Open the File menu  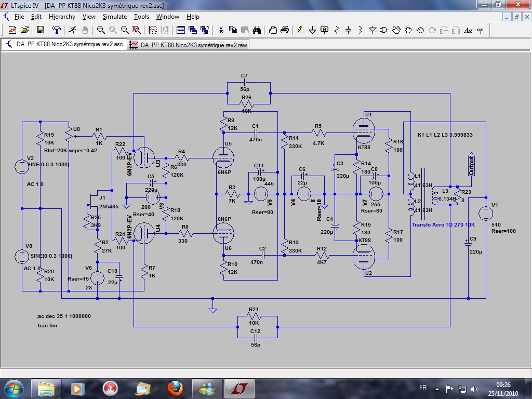[x=19, y=17]
